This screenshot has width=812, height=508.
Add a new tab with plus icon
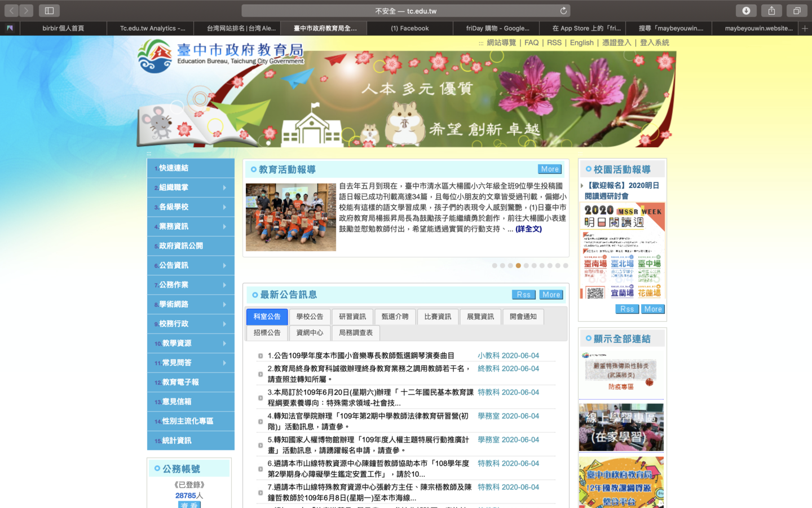pos(805,28)
